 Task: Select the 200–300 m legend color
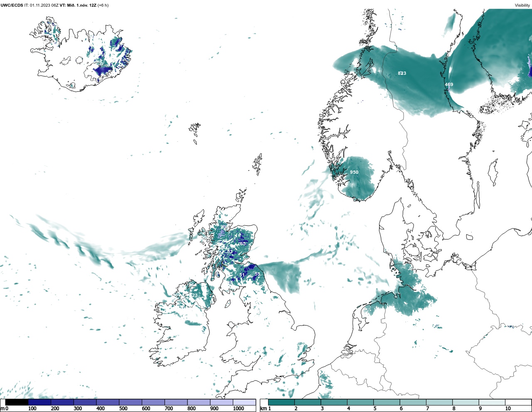(x=62, y=402)
